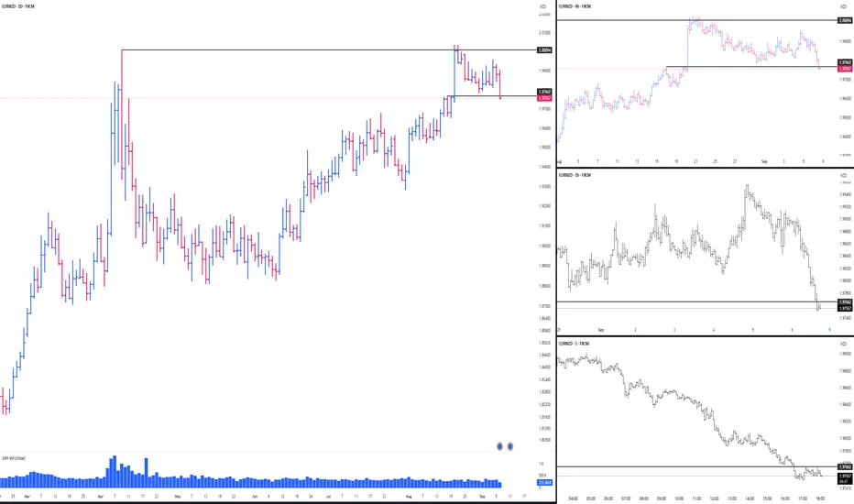Click the 18:00 label on 5-minute time axis
The image size is (854, 504).
(x=820, y=499)
